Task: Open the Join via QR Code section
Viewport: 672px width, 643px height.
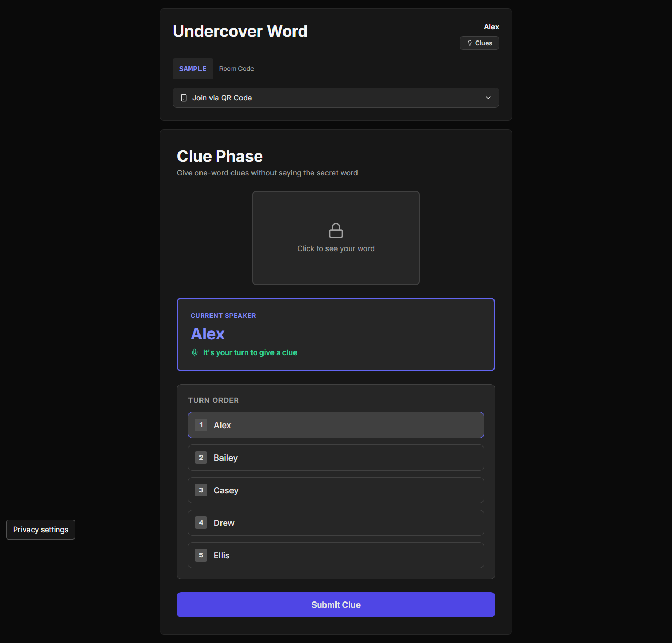Action: coord(336,98)
